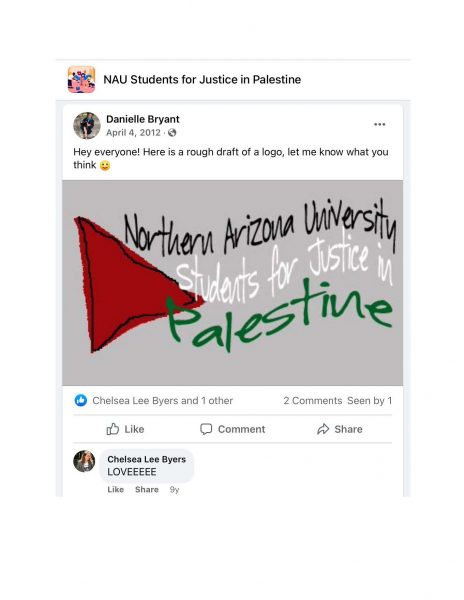Expand the 2 Comments list
This screenshot has height=600, width=464.
coord(313,401)
